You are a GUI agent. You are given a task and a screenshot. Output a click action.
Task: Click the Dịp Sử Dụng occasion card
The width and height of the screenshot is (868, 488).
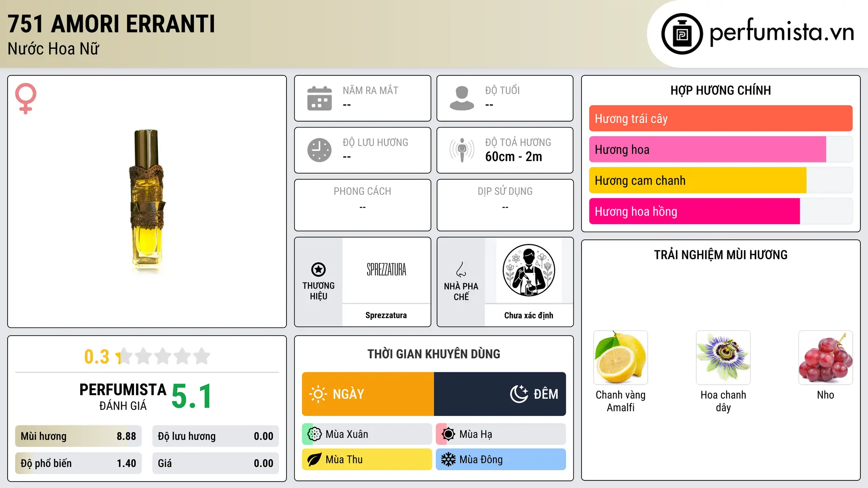(505, 205)
